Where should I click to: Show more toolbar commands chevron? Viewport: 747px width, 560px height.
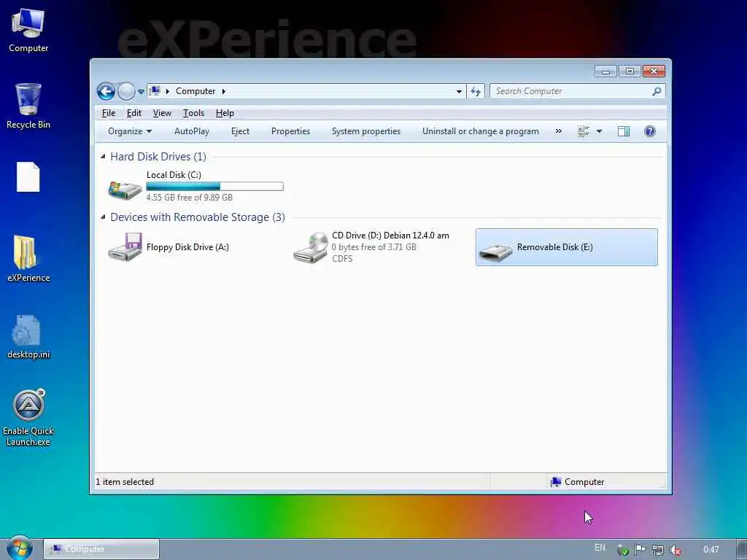(x=558, y=131)
